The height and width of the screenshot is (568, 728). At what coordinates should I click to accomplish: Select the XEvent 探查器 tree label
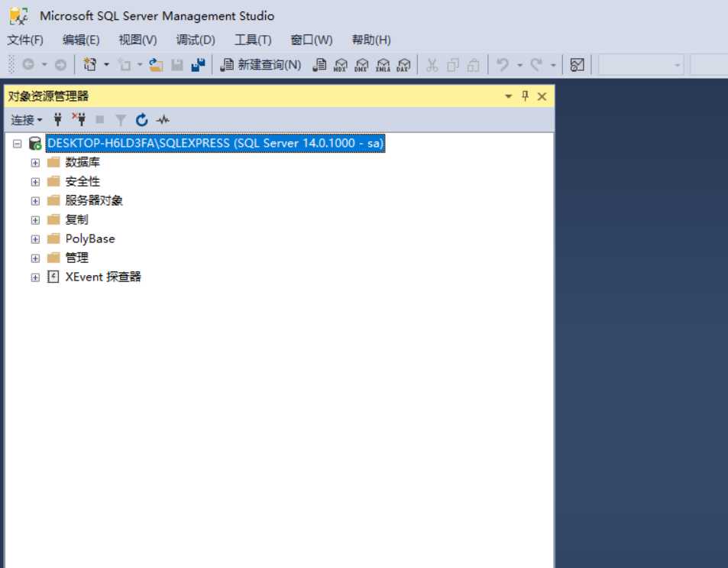103,277
